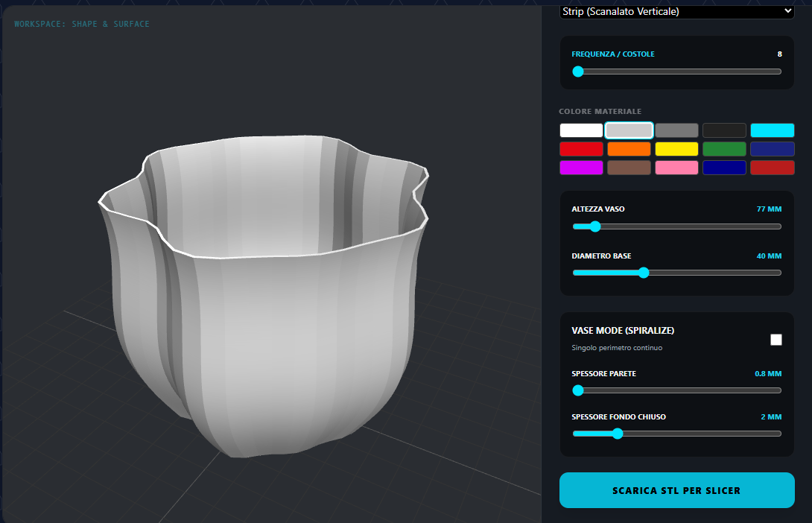The height and width of the screenshot is (523, 812).
Task: Pick the white material color swatch
Action: click(581, 130)
